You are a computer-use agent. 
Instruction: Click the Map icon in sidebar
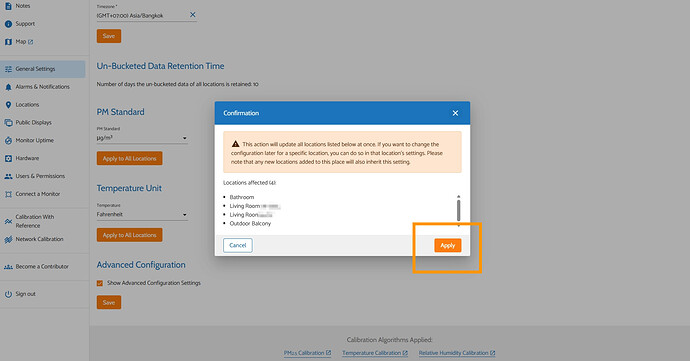pyautogui.click(x=8, y=42)
